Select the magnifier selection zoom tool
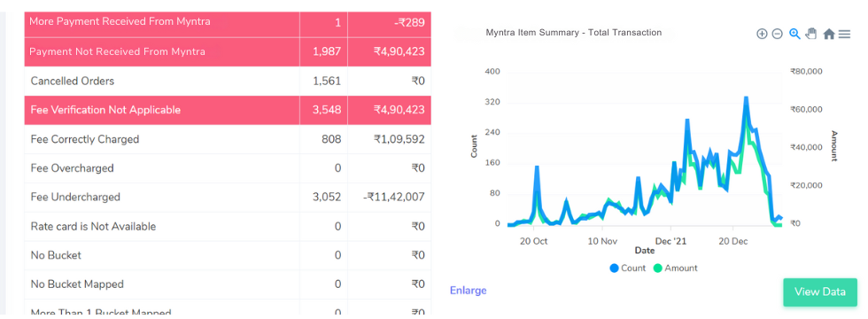The height and width of the screenshot is (319, 868). 794,34
